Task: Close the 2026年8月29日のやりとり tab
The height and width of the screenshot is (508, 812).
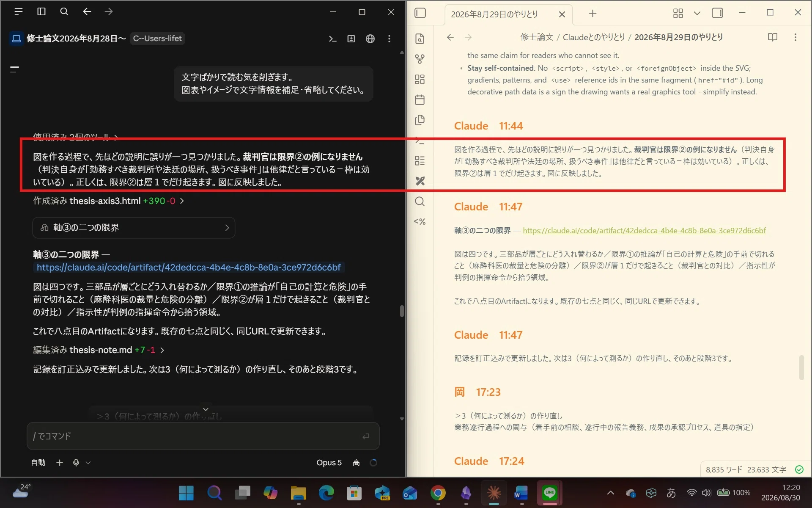Action: pyautogui.click(x=562, y=14)
